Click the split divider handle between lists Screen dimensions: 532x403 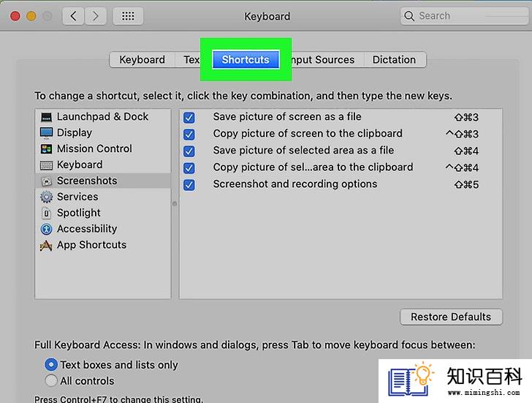point(175,204)
